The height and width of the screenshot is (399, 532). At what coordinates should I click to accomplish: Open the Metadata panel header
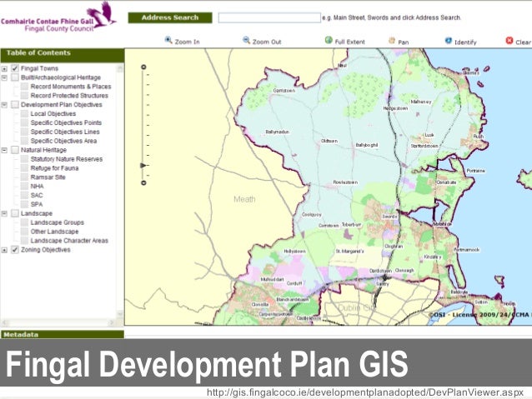click(63, 335)
